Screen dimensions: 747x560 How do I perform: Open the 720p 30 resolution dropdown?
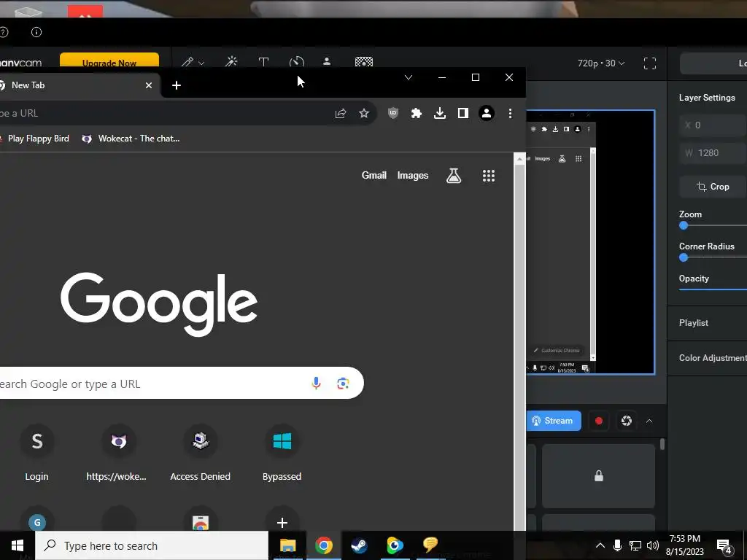pyautogui.click(x=601, y=63)
